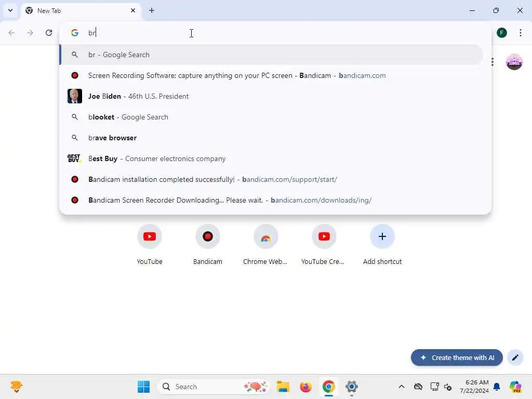
Task: Open the clock showing 6:26 AM
Action: click(474, 387)
